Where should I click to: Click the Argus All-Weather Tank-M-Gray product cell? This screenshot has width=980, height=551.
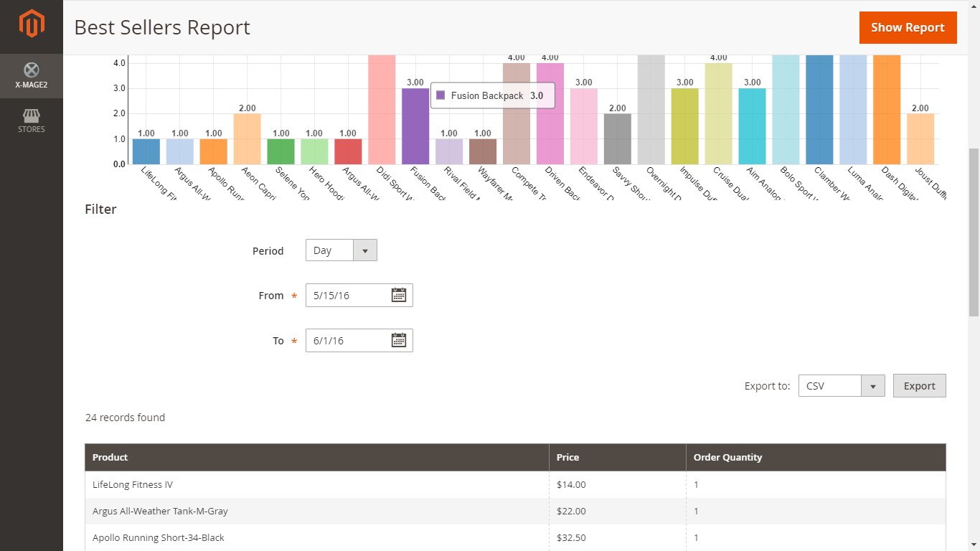point(317,511)
